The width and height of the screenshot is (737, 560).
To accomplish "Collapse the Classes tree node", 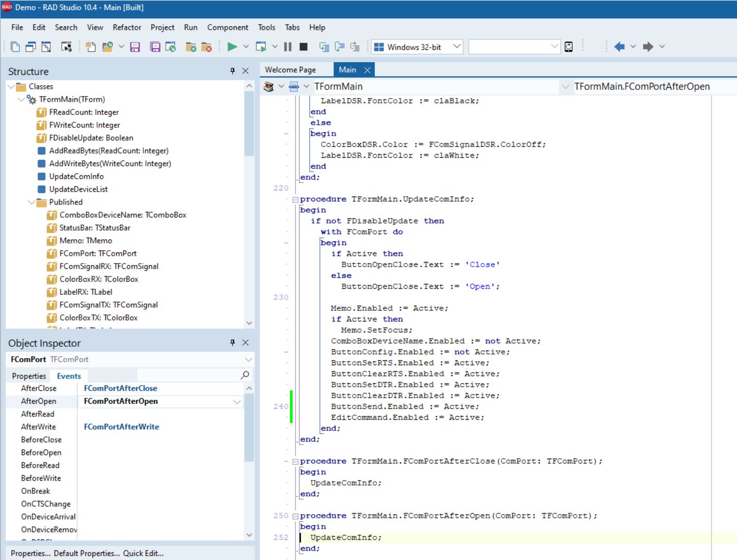I will pyautogui.click(x=11, y=86).
